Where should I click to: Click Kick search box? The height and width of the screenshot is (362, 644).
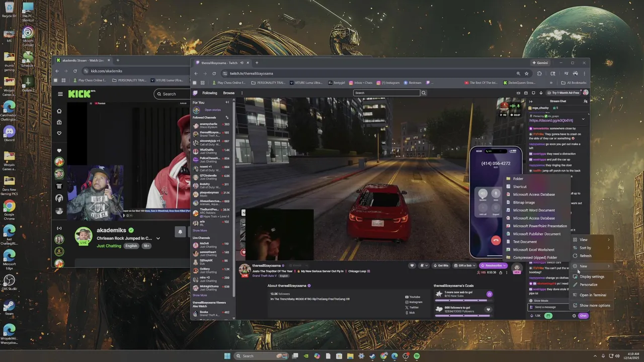[x=171, y=94]
